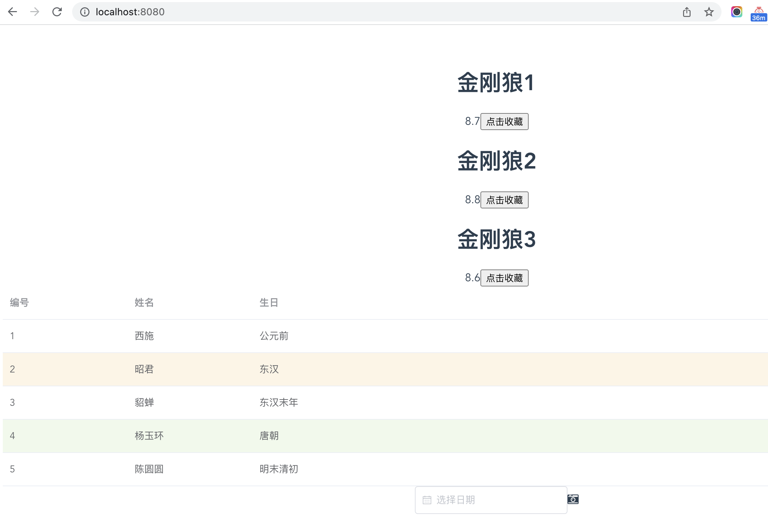Image resolution: width=768 pixels, height=532 pixels.
Task: Click 点击收藏 button for 金刚狼2
Action: [x=504, y=200]
